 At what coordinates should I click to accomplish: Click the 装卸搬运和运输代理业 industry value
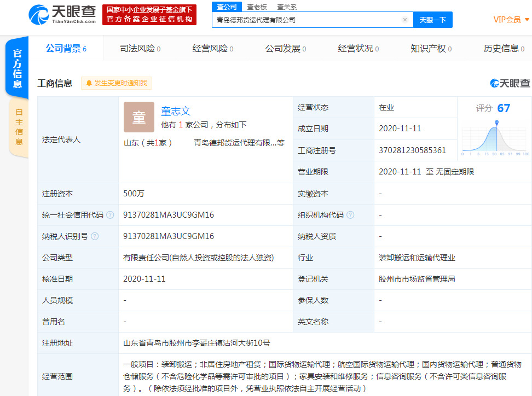click(x=417, y=258)
